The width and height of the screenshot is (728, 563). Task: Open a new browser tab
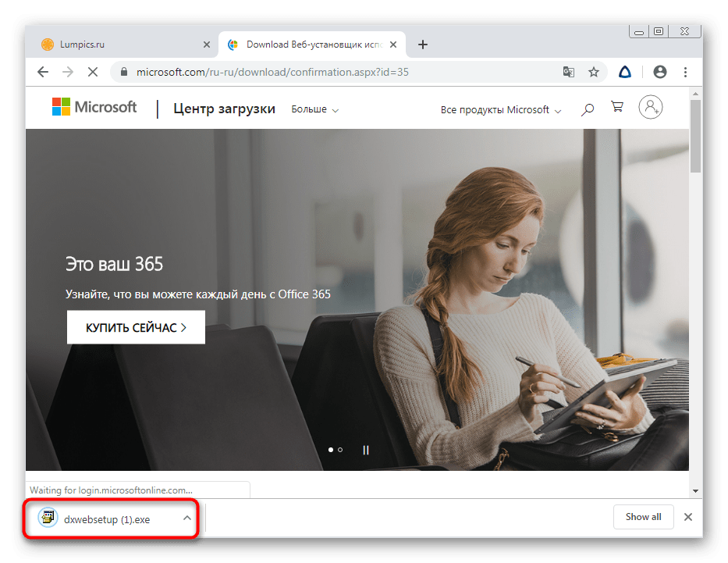coord(423,45)
